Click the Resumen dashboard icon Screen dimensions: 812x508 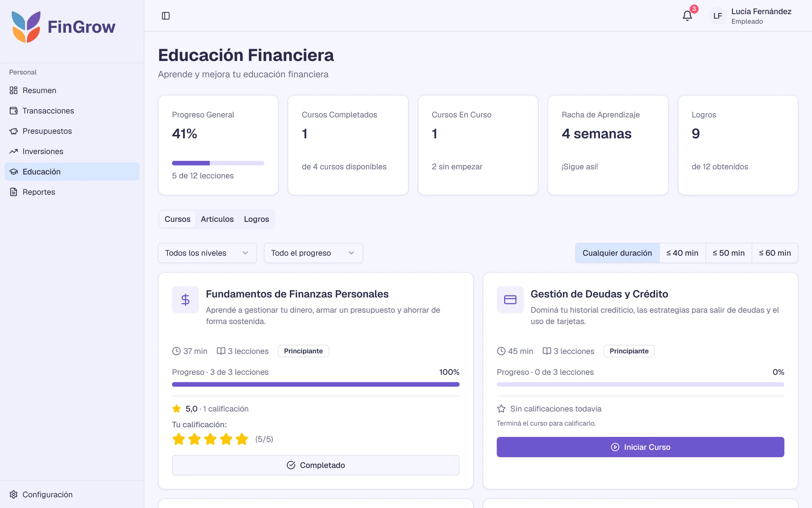coord(14,90)
